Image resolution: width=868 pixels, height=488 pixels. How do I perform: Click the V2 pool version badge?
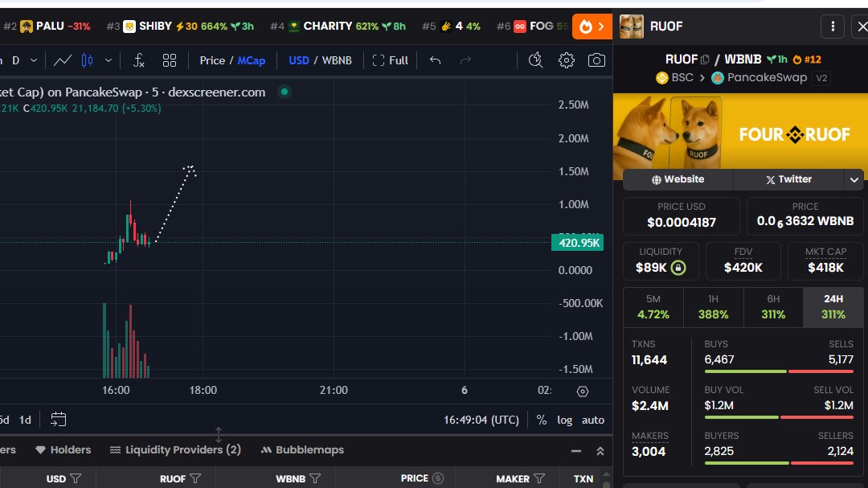(821, 78)
